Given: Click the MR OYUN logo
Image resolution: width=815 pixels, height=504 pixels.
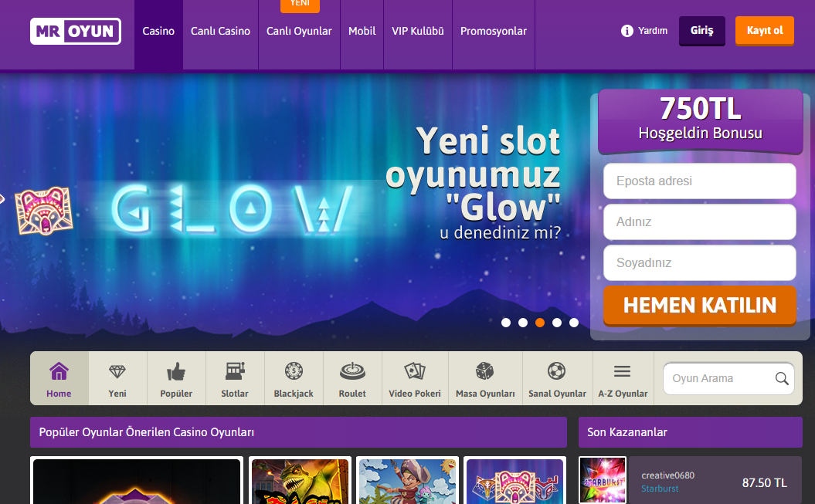Looking at the screenshot, I should tap(76, 31).
